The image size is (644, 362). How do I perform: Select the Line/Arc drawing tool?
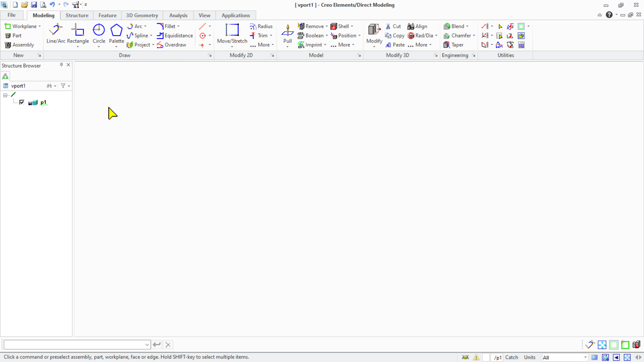click(x=56, y=34)
